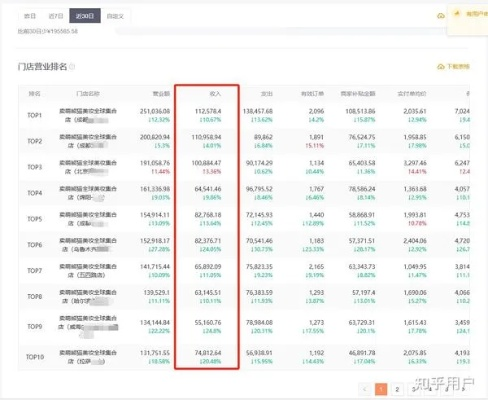This screenshot has height=400, width=488.
Task: Click valid orders value 2,165 in the TOP7 row
Action: [316, 267]
